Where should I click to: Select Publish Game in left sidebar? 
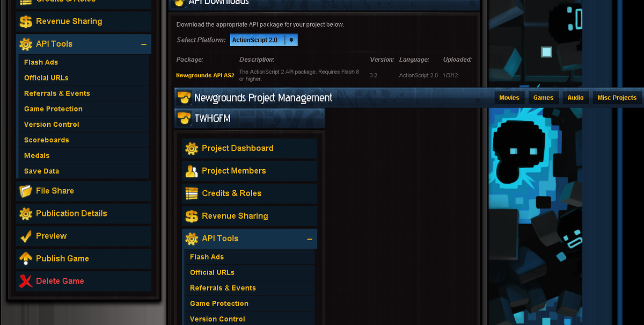(84, 258)
